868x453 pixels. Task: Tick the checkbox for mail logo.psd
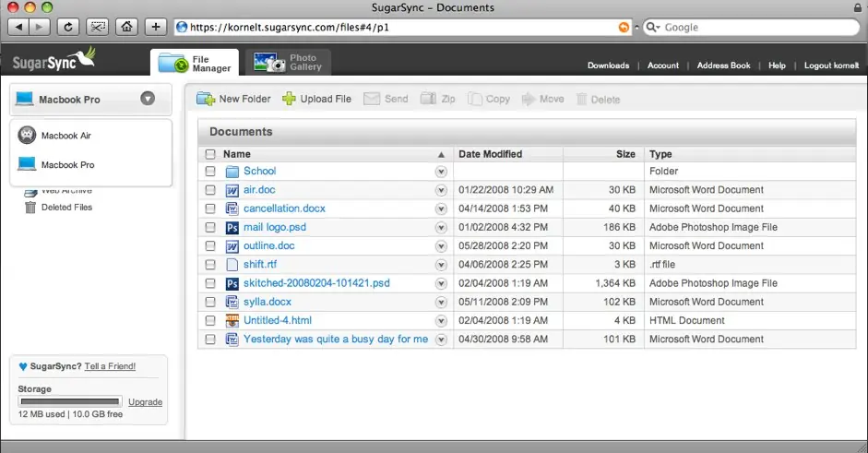tap(210, 227)
